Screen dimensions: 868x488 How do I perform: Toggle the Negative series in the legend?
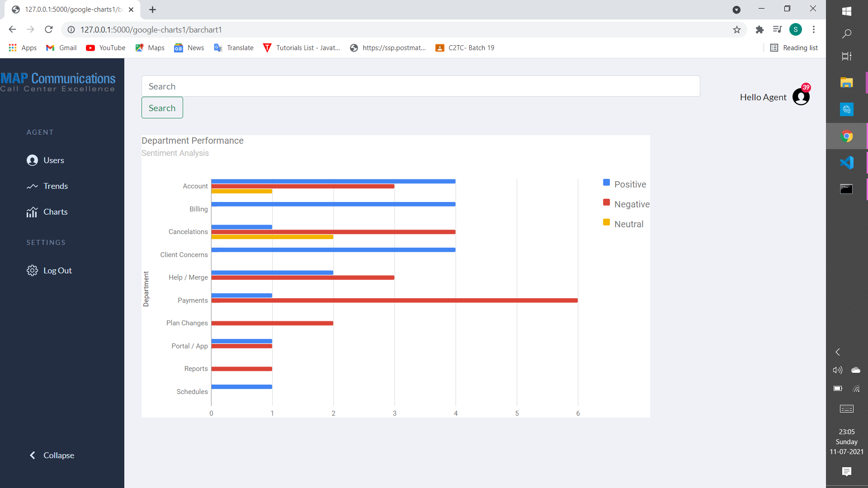click(x=632, y=204)
